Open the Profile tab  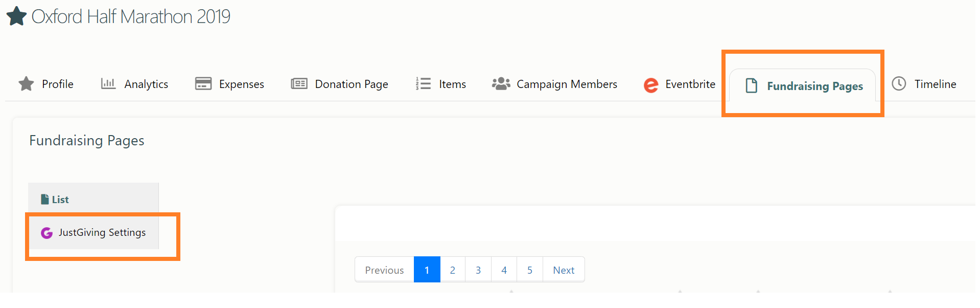(46, 84)
